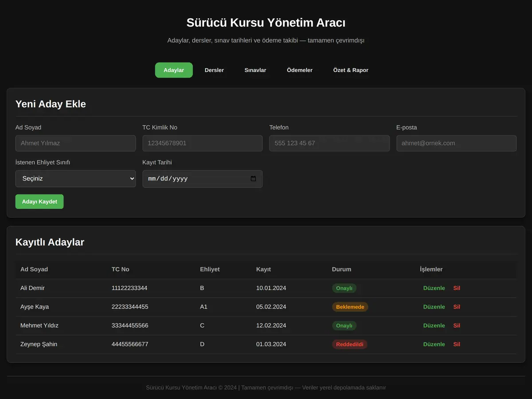Click registration date 10.01.2024

pos(271,288)
